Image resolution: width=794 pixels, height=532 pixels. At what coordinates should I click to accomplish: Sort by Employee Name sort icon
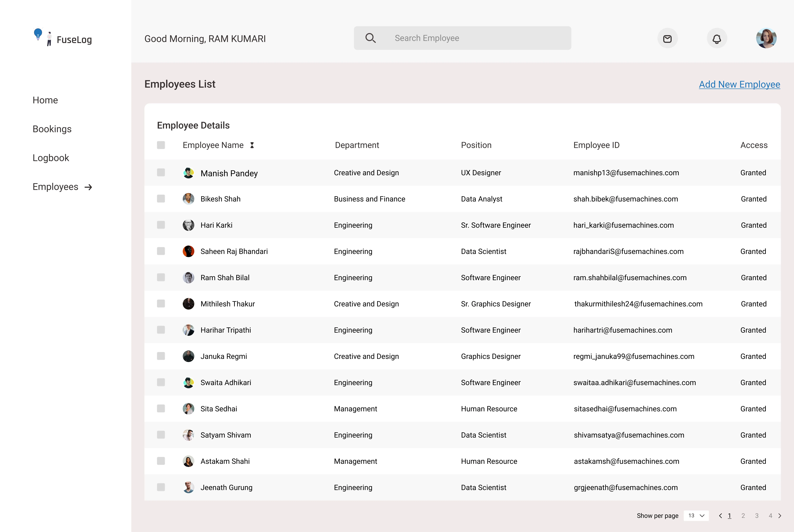coord(252,145)
